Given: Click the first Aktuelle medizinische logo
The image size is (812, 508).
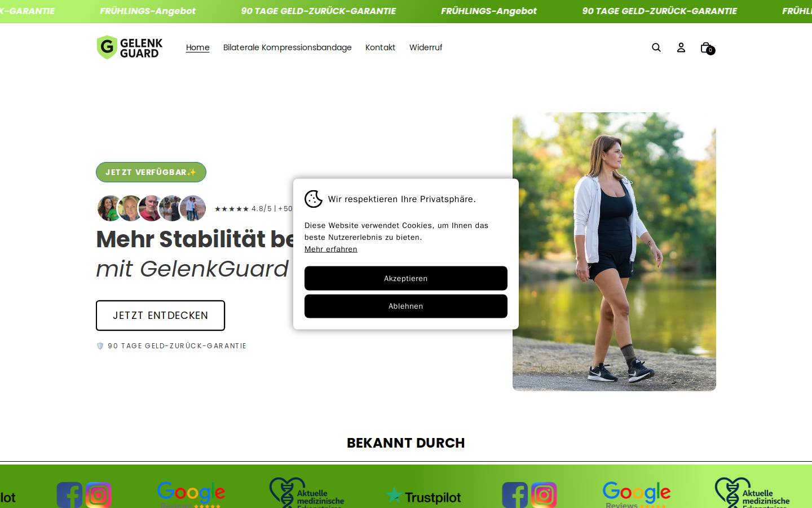Looking at the screenshot, I should point(307,493).
